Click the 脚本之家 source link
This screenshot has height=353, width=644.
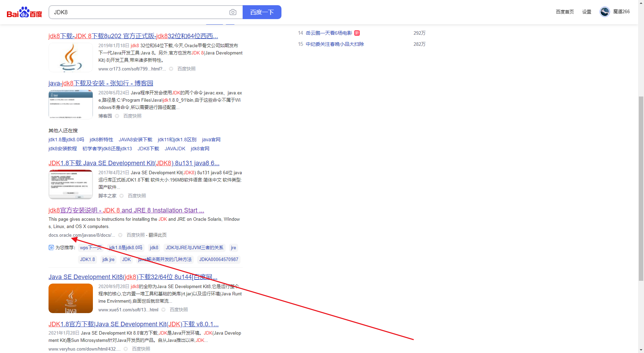[107, 196]
